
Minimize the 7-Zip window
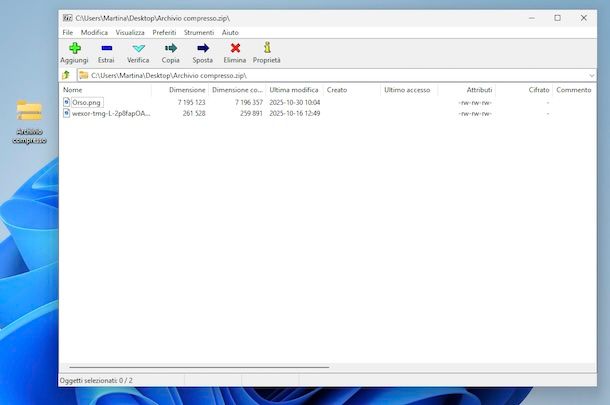coord(531,18)
